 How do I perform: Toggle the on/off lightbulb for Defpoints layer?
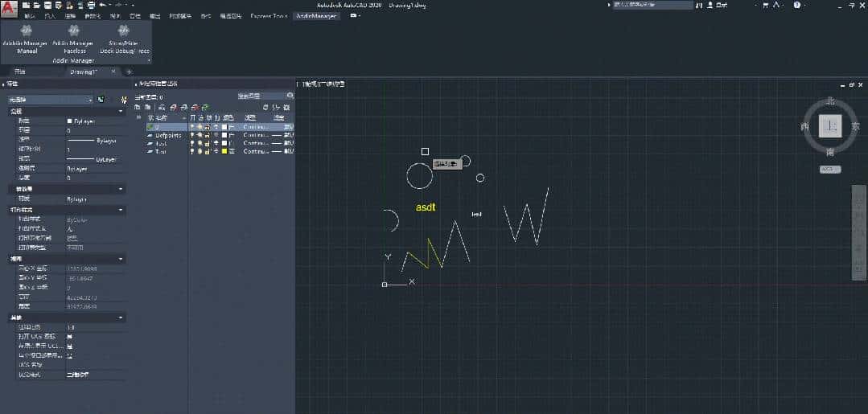(x=192, y=135)
